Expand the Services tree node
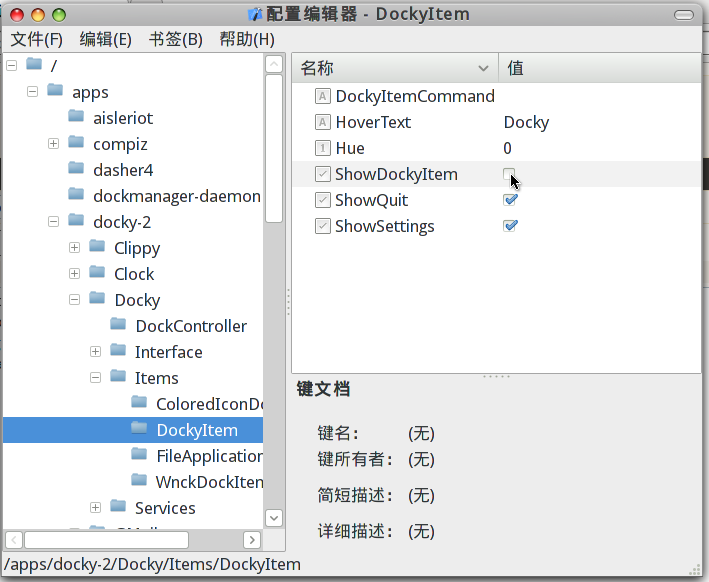 [x=95, y=508]
